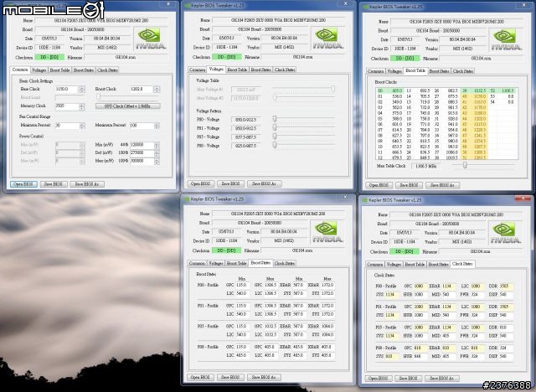
Task: Click NVIDIA logo in the Boost States window
Action: (x=327, y=232)
